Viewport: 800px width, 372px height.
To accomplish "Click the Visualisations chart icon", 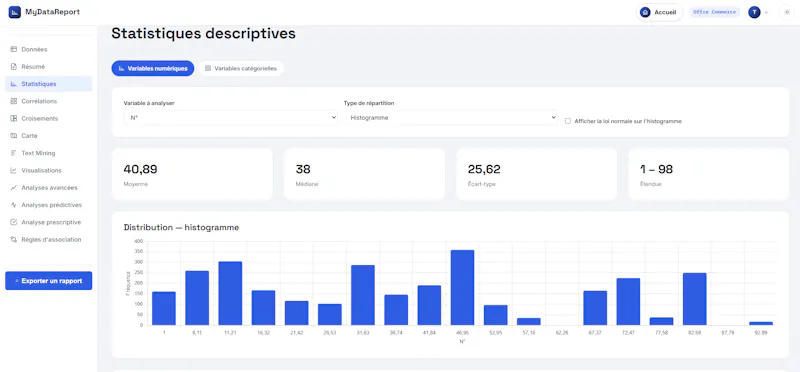I will [x=14, y=170].
